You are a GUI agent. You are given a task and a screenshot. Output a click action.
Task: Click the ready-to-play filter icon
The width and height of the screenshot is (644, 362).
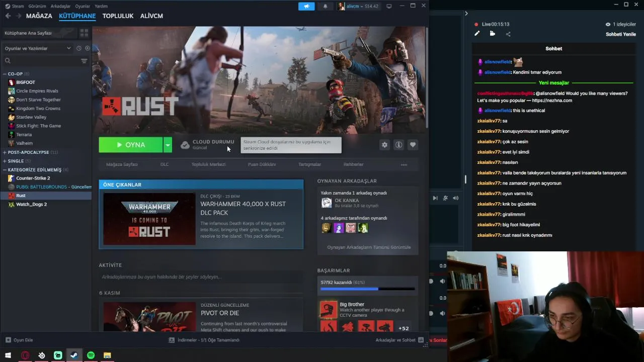click(x=87, y=48)
